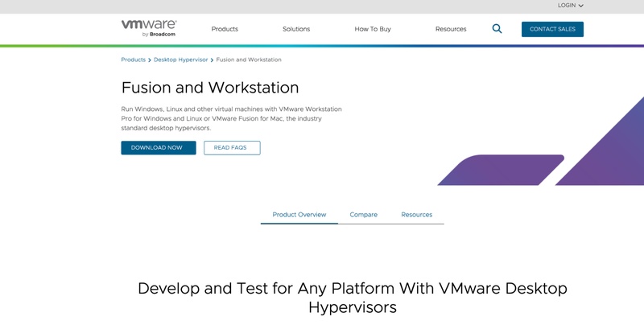The image size is (644, 325).
Task: Click the DOWNLOAD NOW button
Action: pos(159,148)
